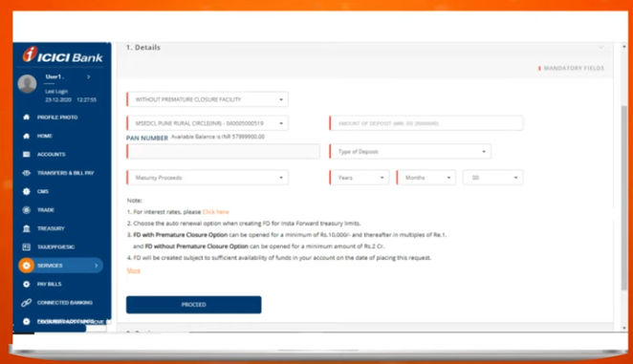Click the Last Login date text
Viewport: 633px width, 364px height.
71,99
